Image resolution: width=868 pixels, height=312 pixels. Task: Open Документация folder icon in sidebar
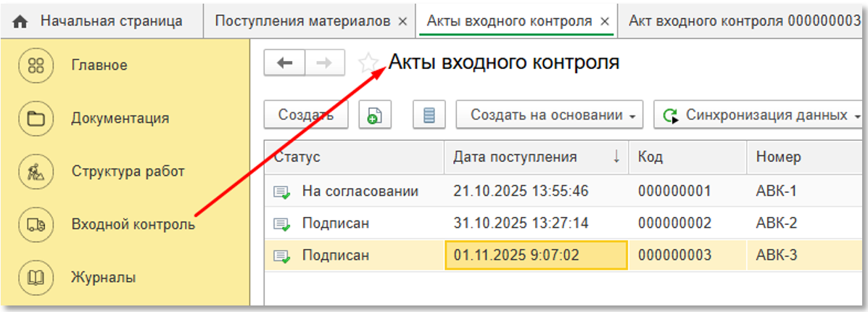pyautogui.click(x=36, y=118)
